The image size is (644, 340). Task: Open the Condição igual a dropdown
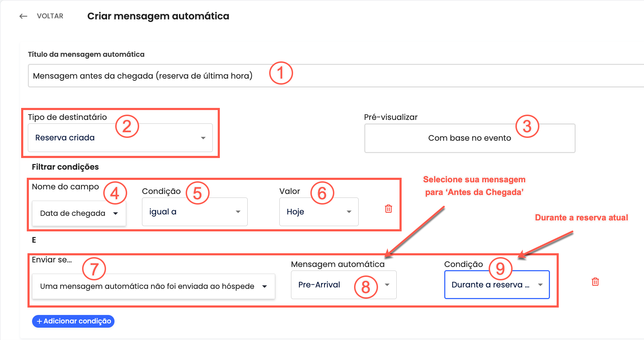click(195, 212)
